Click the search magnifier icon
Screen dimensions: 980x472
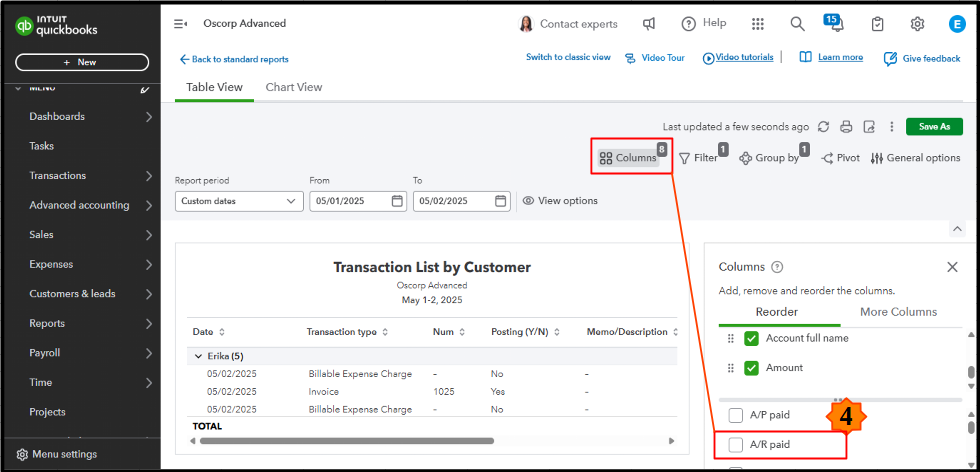tap(797, 24)
